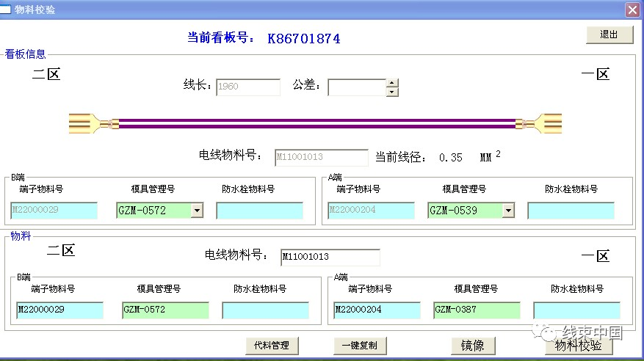Expand the GZM-0539 mold dropdown
This screenshot has height=361, width=644.
(x=507, y=211)
